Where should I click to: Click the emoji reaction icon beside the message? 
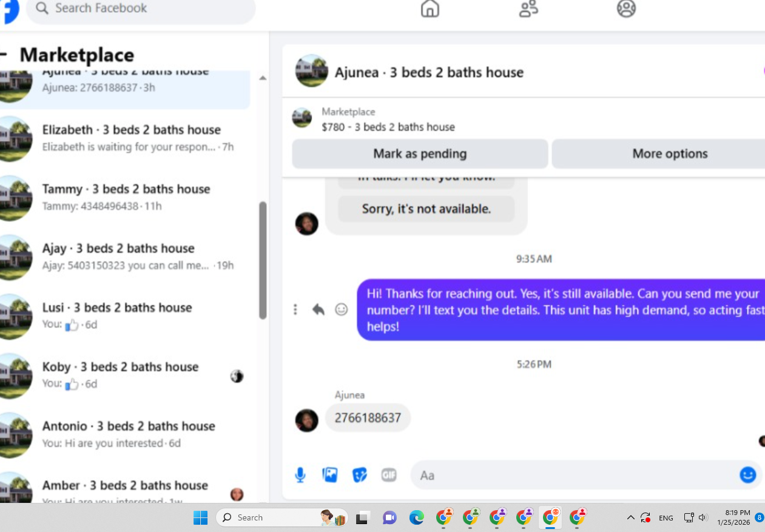[x=342, y=309]
